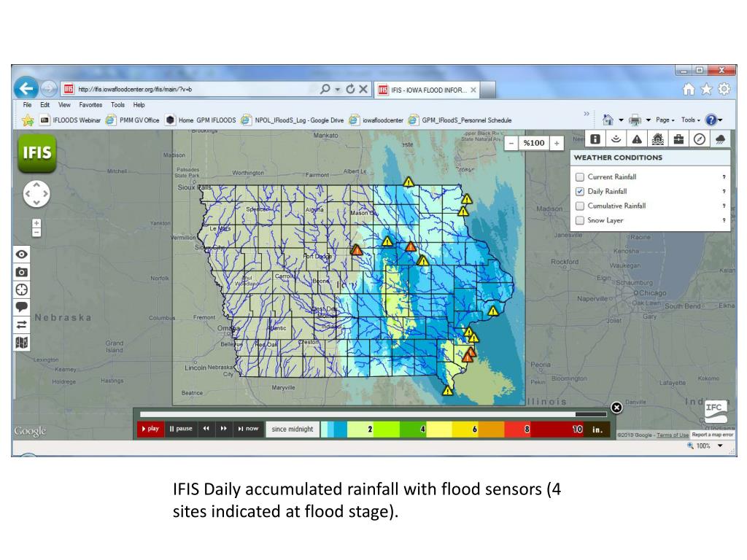Jump to now on the timeline

pyautogui.click(x=248, y=429)
